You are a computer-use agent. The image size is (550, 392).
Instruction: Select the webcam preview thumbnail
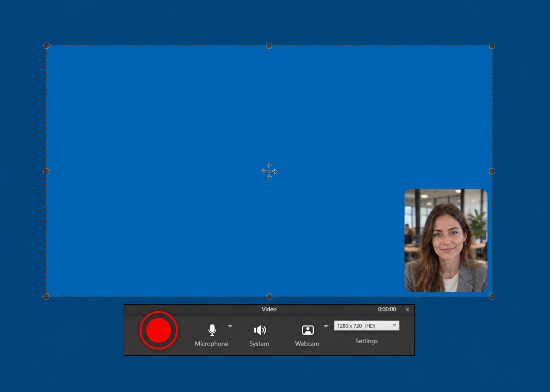pyautogui.click(x=446, y=241)
